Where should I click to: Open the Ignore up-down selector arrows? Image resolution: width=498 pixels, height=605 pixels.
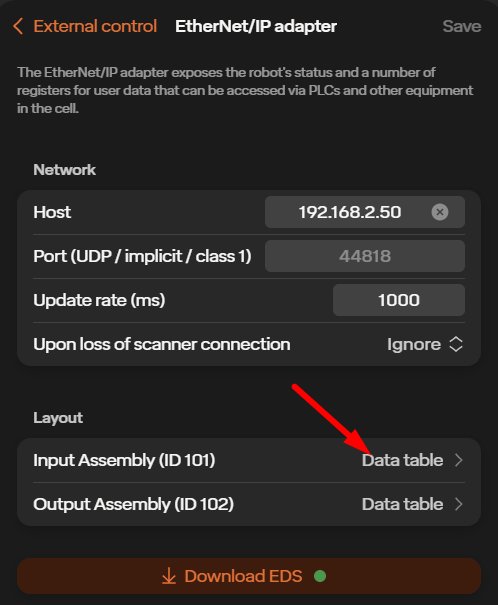456,344
